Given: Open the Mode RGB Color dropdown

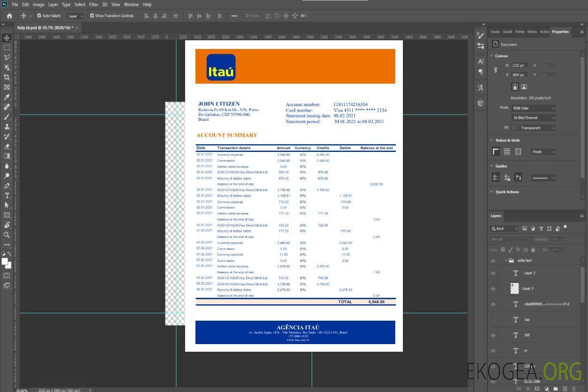Looking at the screenshot, I should tap(533, 108).
